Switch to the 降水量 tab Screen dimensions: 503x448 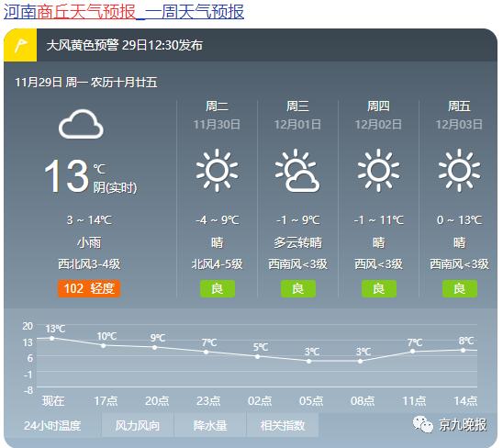210,425
